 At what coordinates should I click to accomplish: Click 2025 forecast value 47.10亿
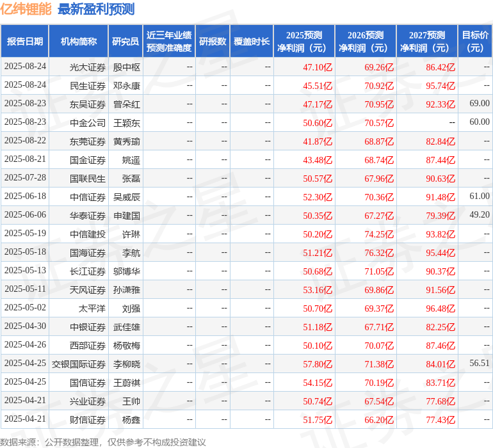pos(318,67)
